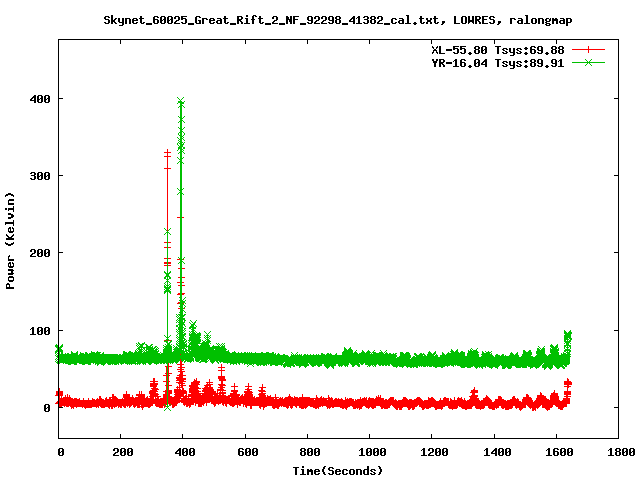Select the XL-55.80 Tsys:69.88 legend label
640x480 pixels.
pyautogui.click(x=498, y=50)
